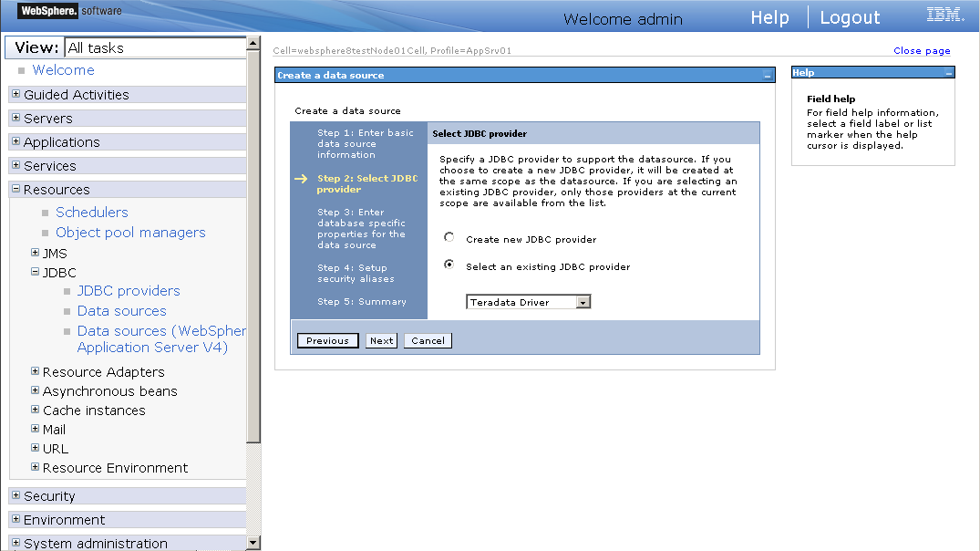Minimize the Help panel via its title bar icon

(949, 72)
